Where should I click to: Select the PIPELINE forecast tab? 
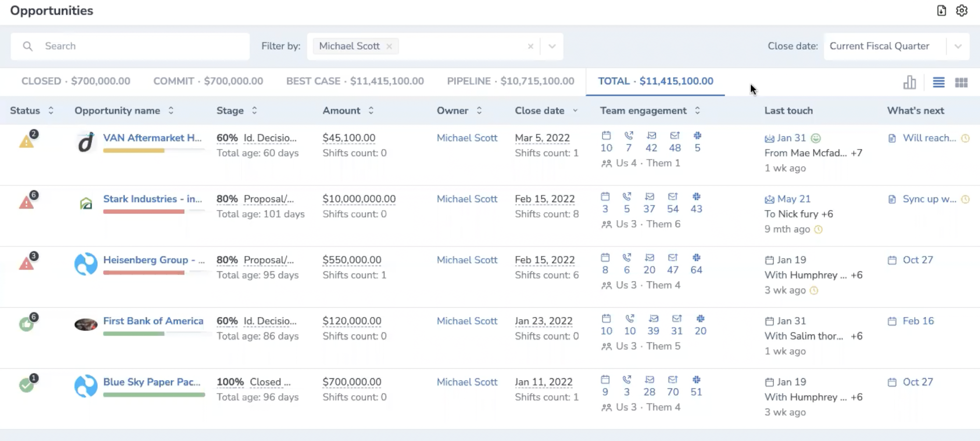[x=511, y=81]
